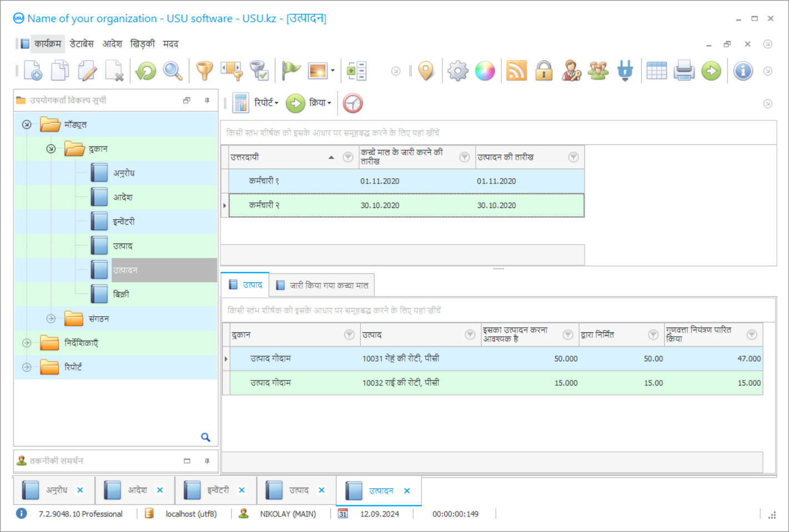Click the blue information icon
Viewport: 789px width, 532px height.
pos(742,71)
